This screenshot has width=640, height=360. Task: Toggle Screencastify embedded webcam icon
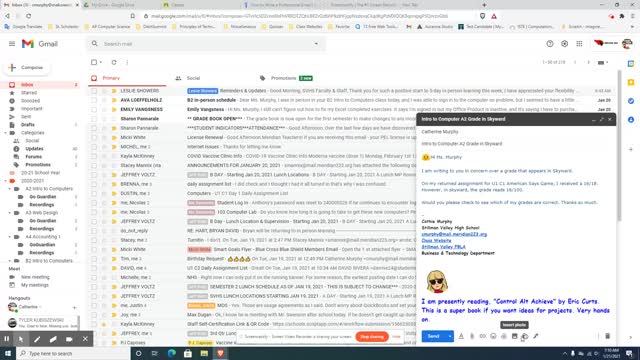coord(69,339)
